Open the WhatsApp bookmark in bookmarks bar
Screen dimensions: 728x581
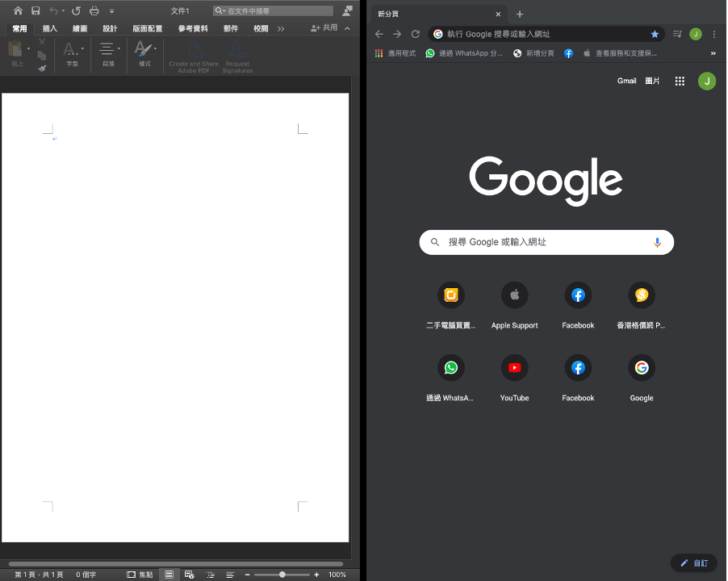(464, 53)
